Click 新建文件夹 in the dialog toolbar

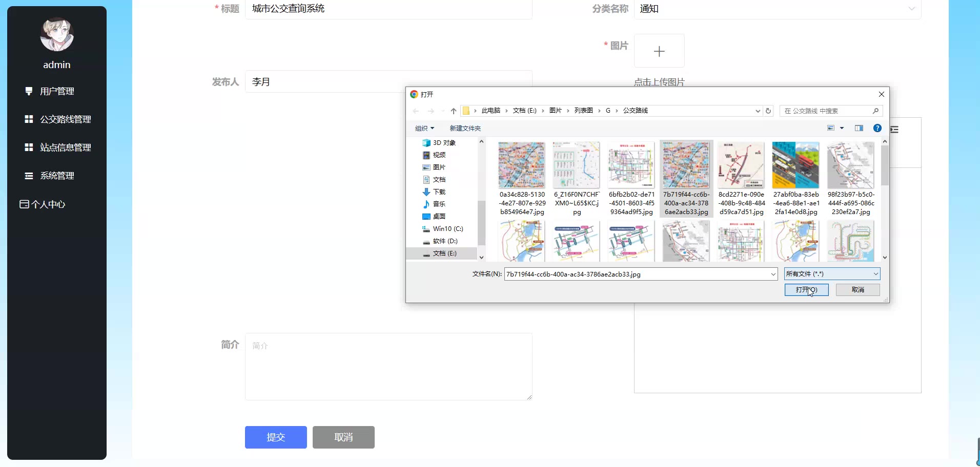click(x=465, y=128)
